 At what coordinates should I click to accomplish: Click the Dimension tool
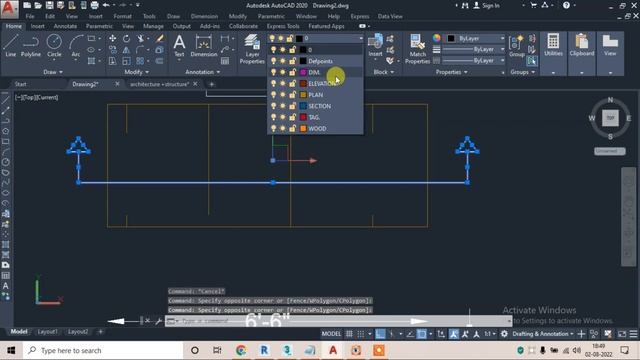(x=204, y=45)
